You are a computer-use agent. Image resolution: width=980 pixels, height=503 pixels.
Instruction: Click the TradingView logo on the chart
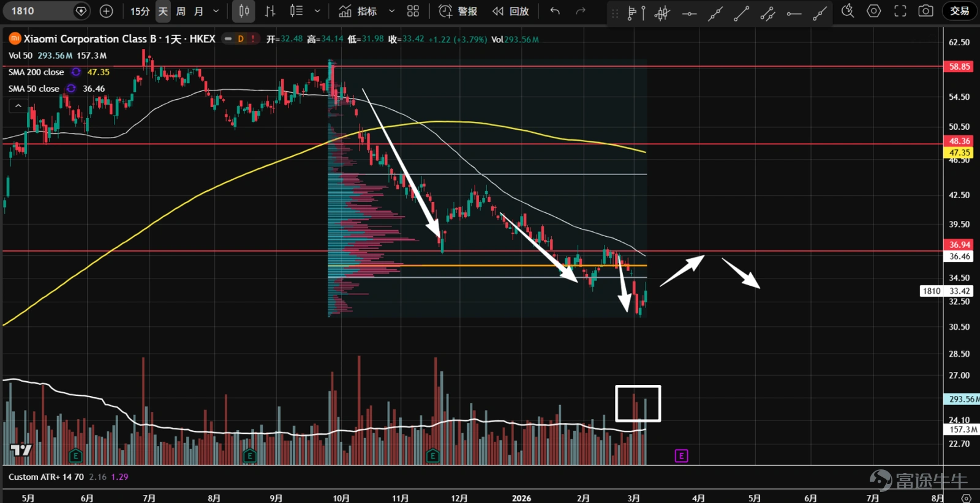21,450
